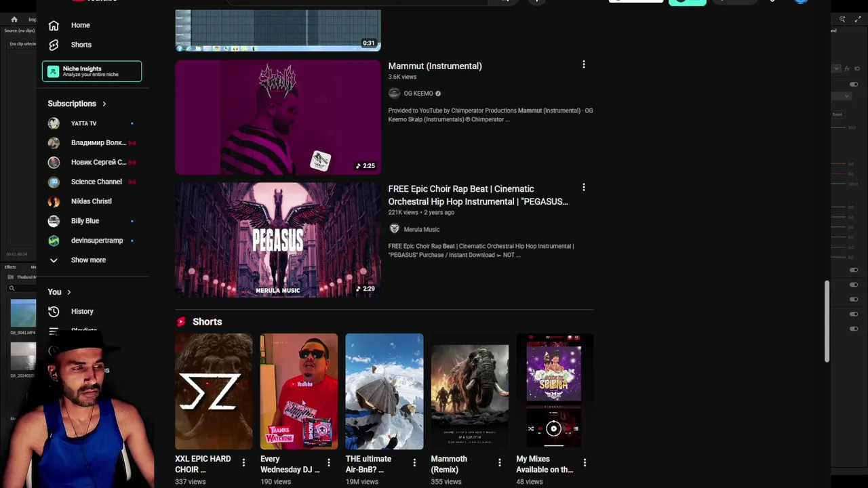
Task: Click the Владимир Волк channel avatar
Action: point(54,143)
